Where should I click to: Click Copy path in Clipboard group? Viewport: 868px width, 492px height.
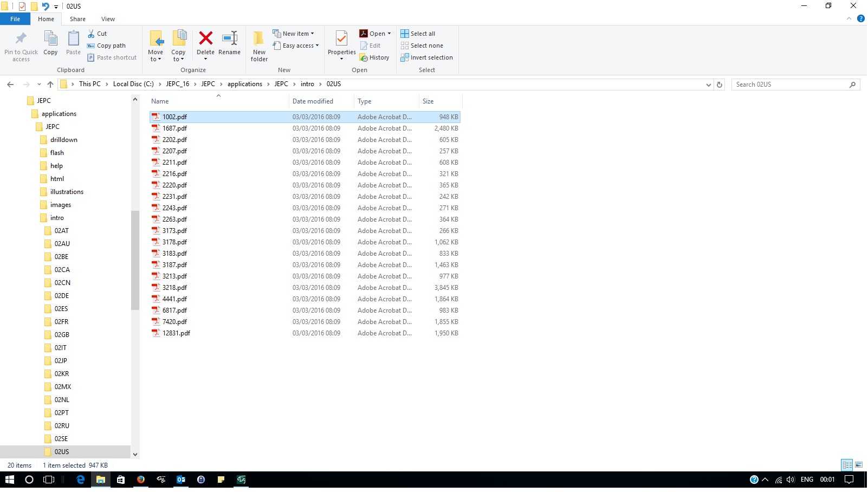coord(111,46)
